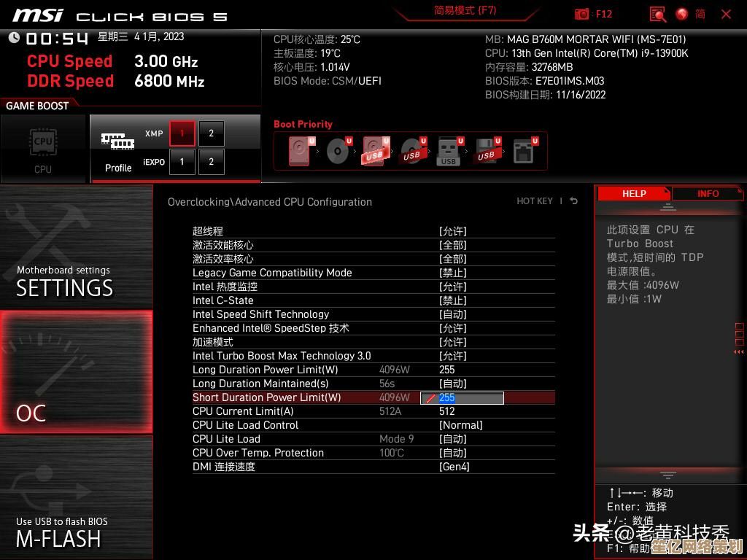Open the DMI link speed [Gen4] option
The image size is (747, 560).
[454, 467]
